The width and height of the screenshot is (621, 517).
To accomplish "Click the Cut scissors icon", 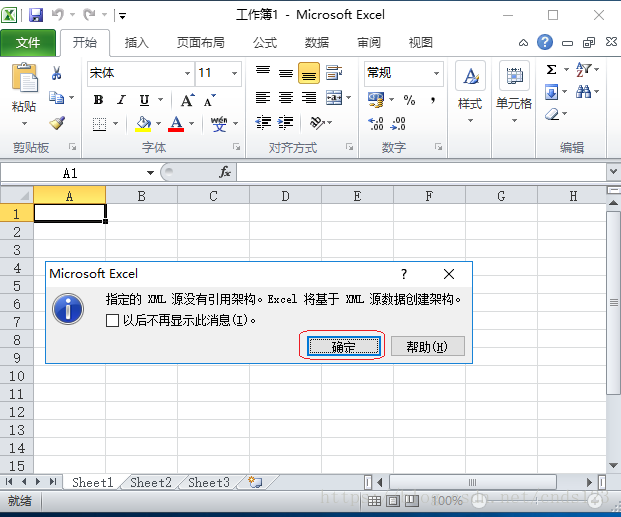I will coord(56,73).
